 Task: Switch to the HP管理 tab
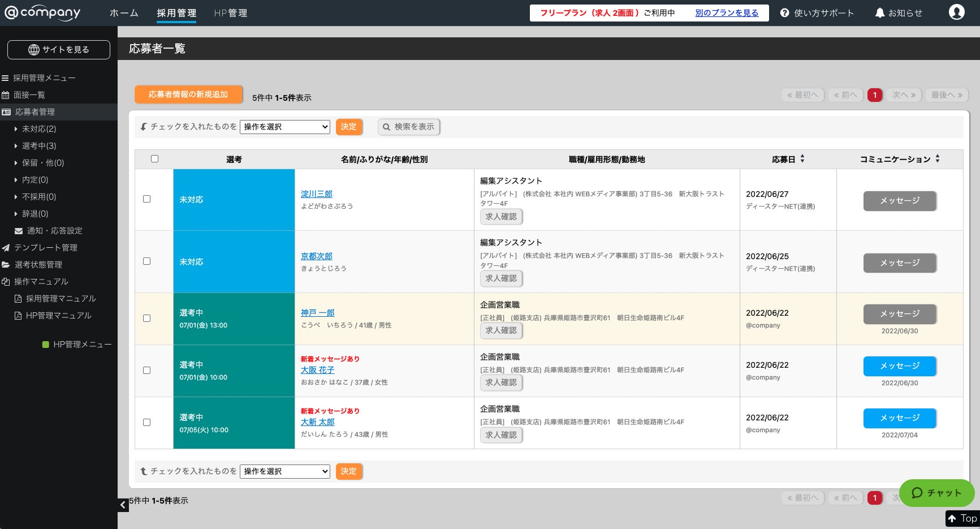pos(230,12)
